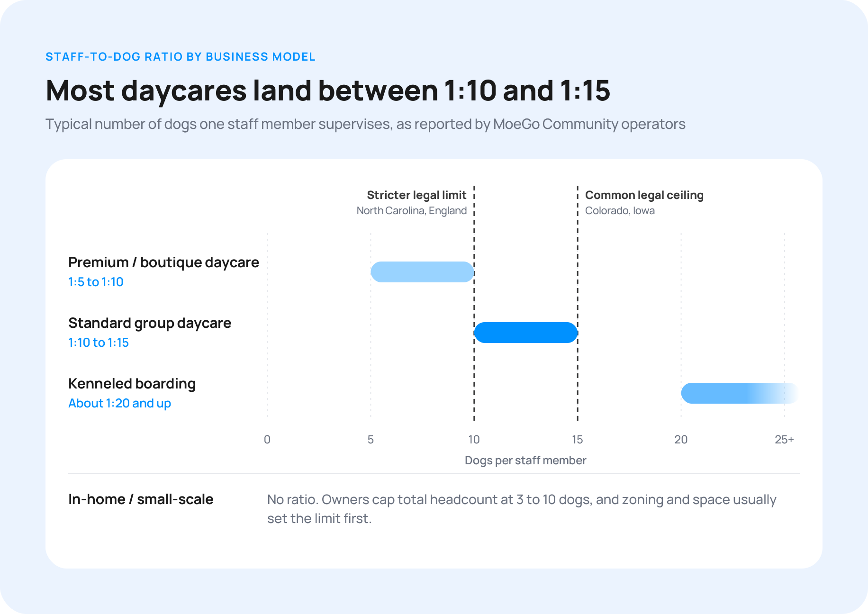Click the Kenneled boarding range bar
The image size is (868, 614).
coord(740,393)
